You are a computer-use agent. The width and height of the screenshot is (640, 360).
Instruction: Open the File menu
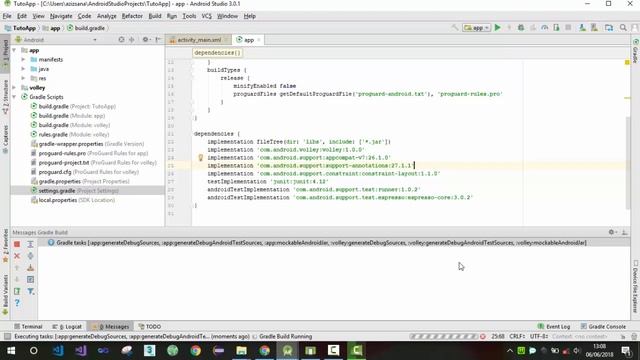[x=7, y=16]
